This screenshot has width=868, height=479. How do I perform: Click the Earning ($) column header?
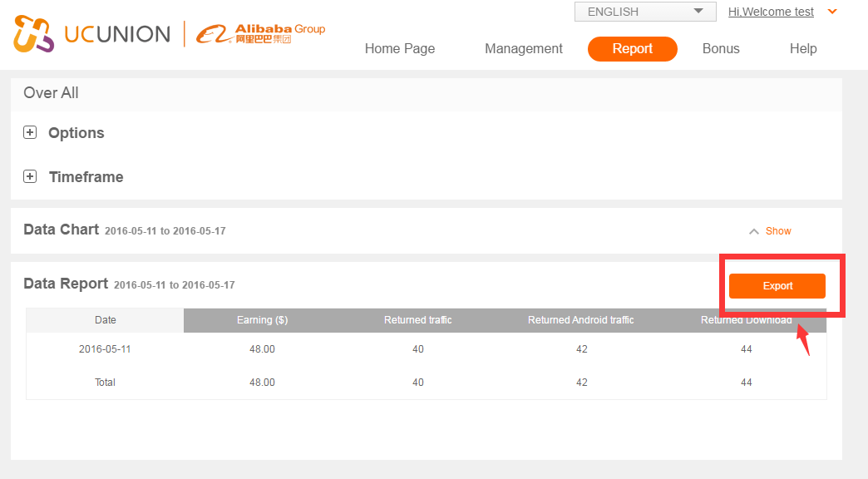click(x=262, y=320)
